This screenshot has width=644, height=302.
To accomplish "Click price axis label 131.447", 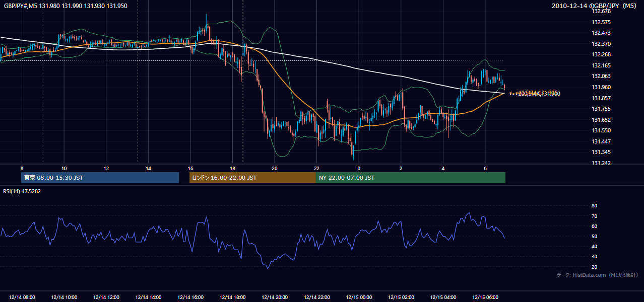I will 600,141.
